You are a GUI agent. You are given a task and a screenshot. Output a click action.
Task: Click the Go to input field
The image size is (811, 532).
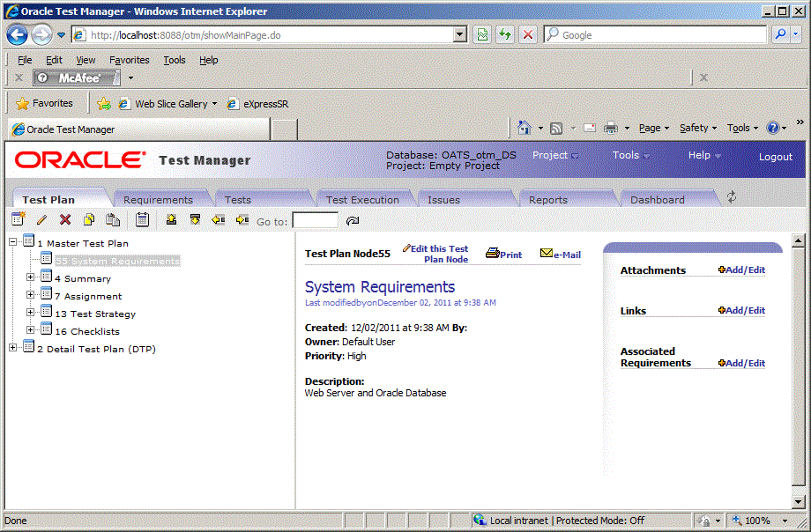(x=315, y=220)
